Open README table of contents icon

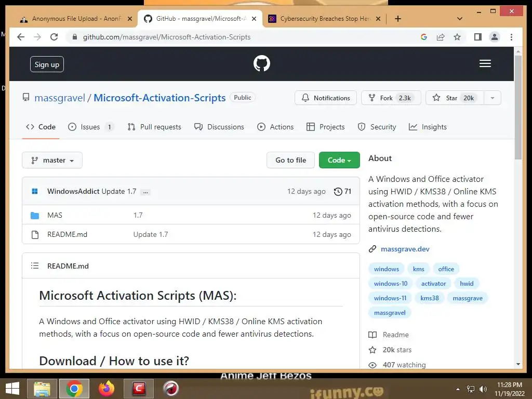[35, 265]
